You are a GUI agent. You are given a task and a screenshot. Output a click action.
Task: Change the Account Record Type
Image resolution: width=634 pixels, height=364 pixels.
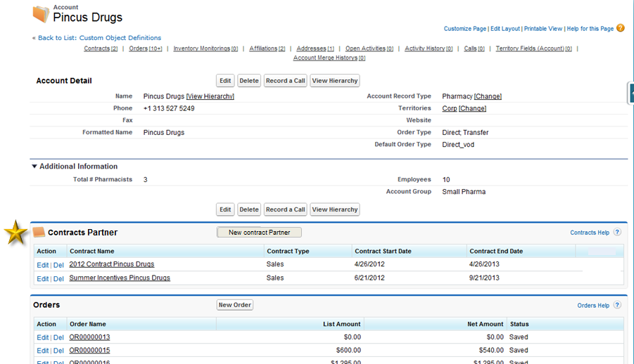pos(488,96)
